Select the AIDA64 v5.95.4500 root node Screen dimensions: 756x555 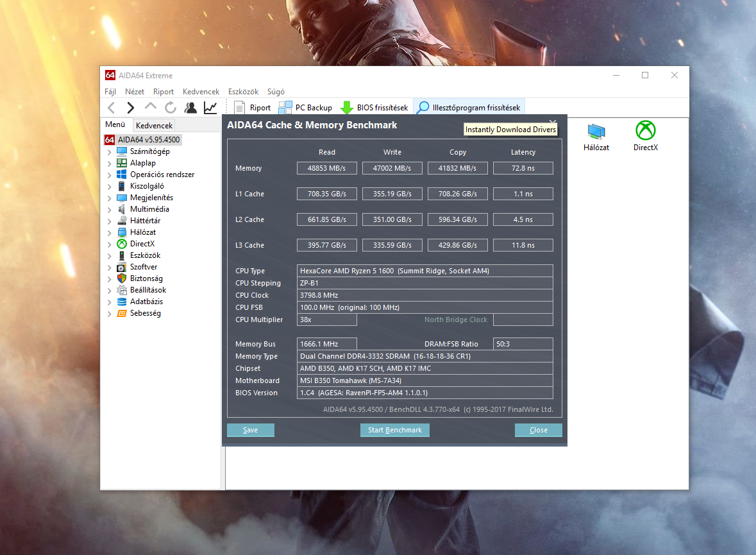[x=143, y=140]
